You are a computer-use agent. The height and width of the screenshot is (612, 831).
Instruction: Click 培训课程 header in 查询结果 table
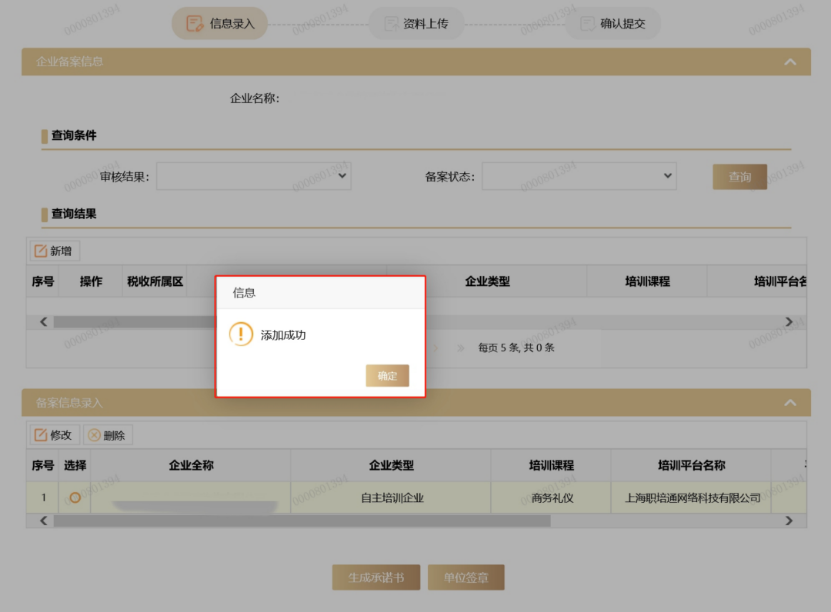[x=647, y=281]
